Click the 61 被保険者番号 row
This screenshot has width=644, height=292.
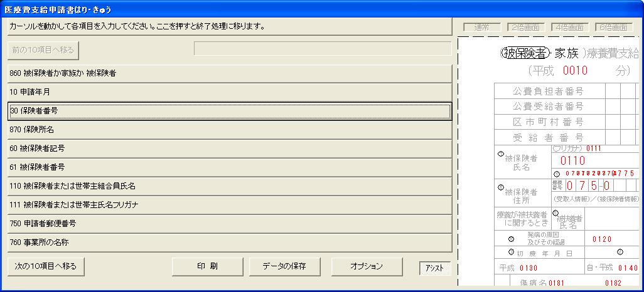[x=229, y=167]
